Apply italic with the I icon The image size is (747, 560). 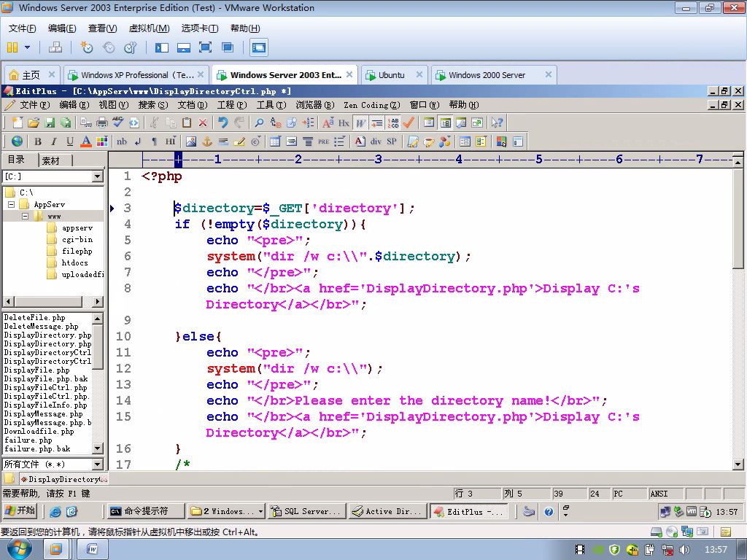(x=54, y=141)
